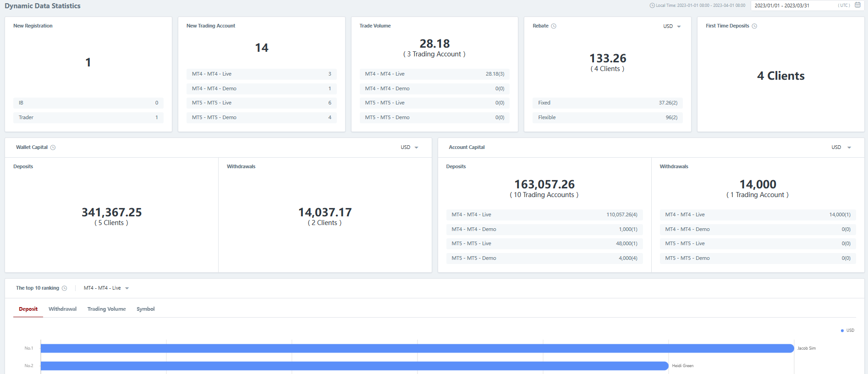Screen dimensions: 868x374
Task: Click the Flexible rebate row
Action: click(607, 118)
